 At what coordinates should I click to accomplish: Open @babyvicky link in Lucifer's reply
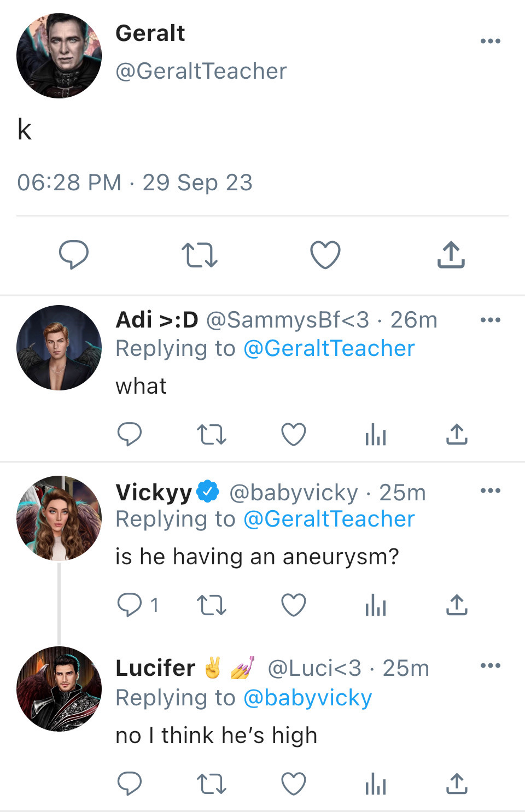pos(307,698)
